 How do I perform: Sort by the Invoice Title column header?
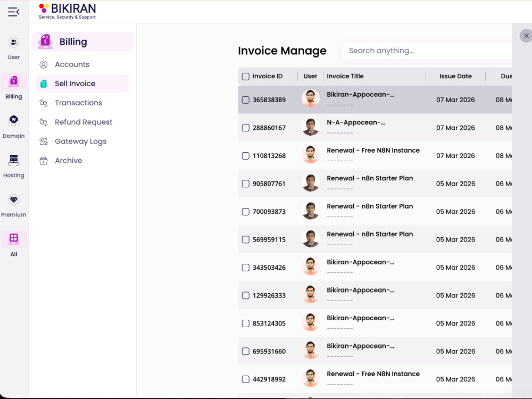345,76
